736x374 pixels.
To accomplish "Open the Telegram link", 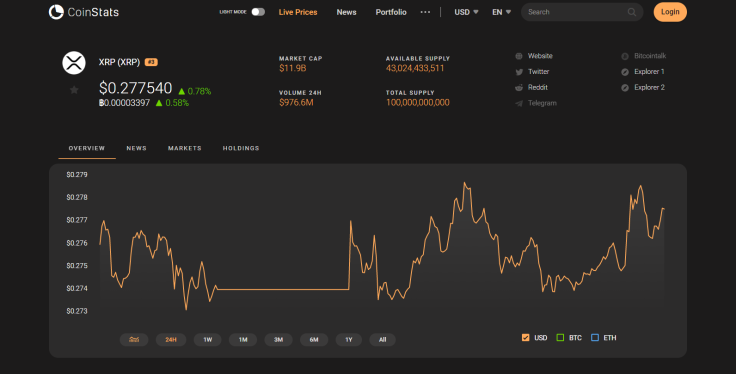I will tap(542, 103).
